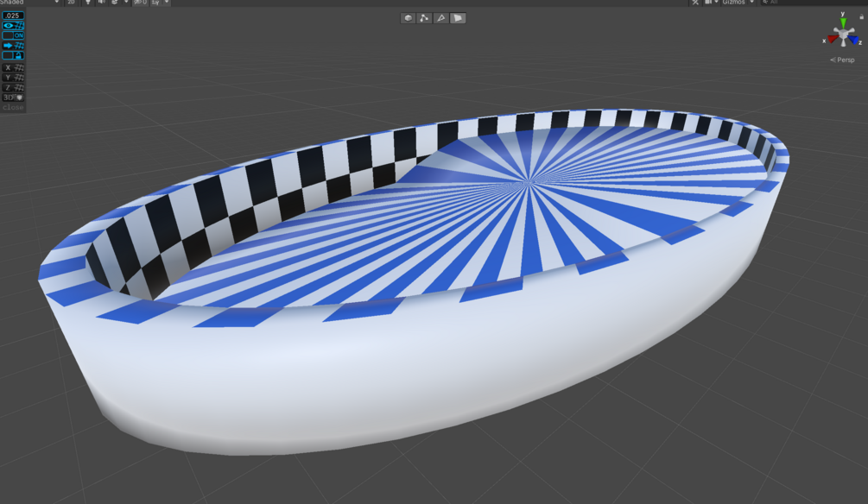Toggle ProGrids snapping ON switch

(13, 35)
